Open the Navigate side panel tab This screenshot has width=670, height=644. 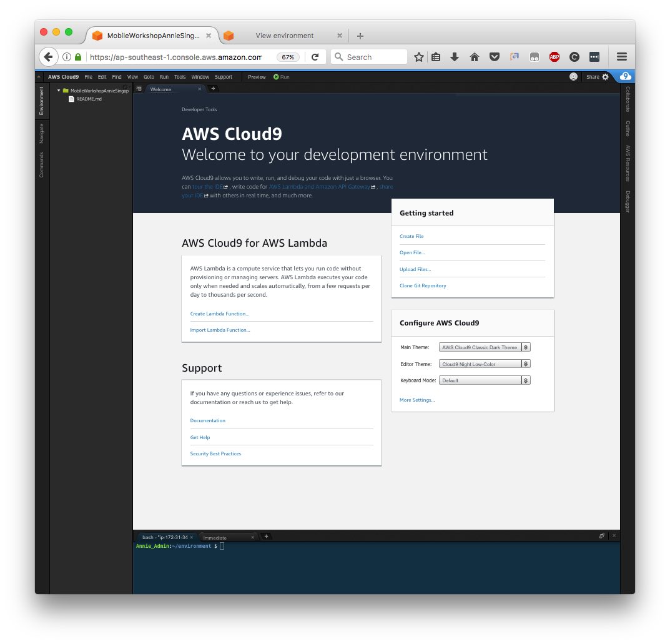41,133
